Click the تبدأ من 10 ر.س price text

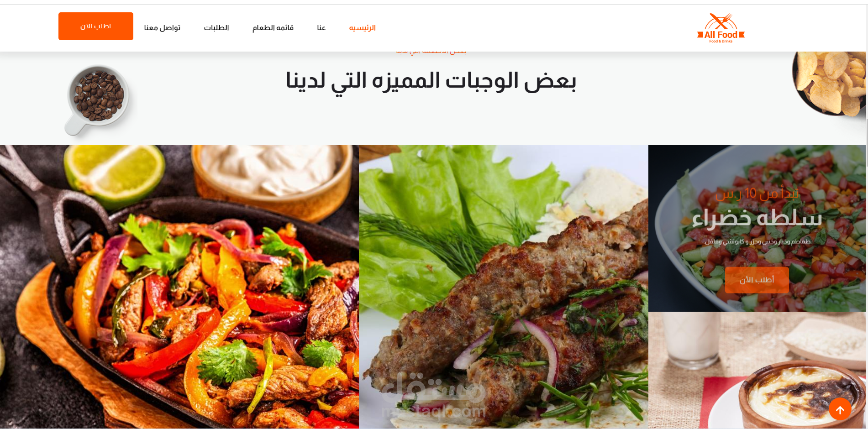click(x=757, y=194)
